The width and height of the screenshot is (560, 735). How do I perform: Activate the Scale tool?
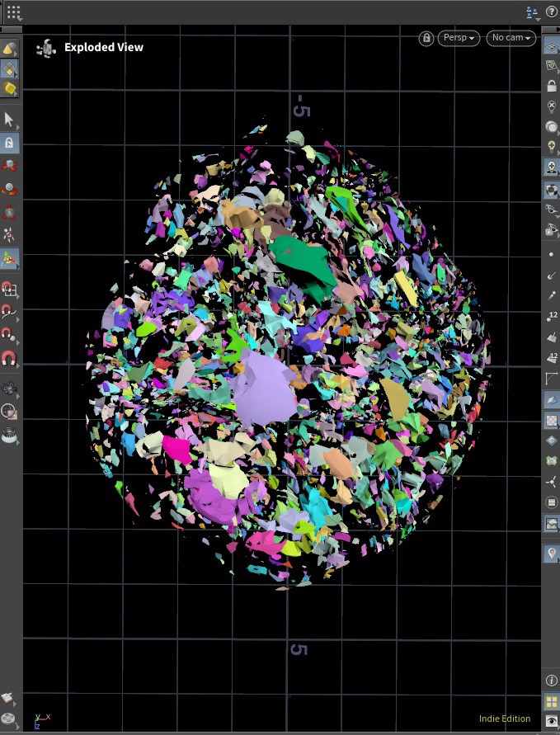coord(9,211)
